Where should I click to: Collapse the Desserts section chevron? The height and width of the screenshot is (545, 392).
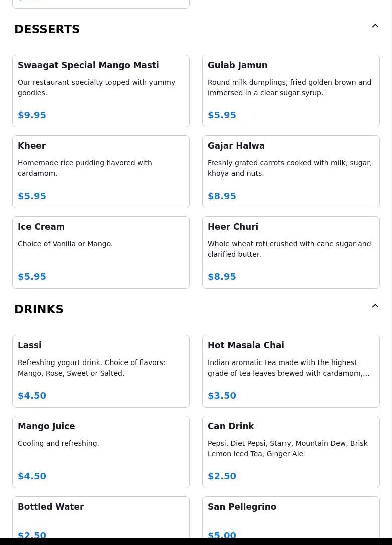coord(375,26)
